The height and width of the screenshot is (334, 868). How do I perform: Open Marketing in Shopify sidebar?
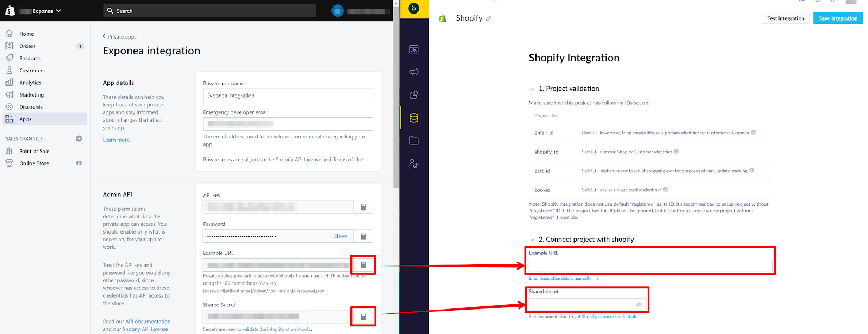coord(31,95)
